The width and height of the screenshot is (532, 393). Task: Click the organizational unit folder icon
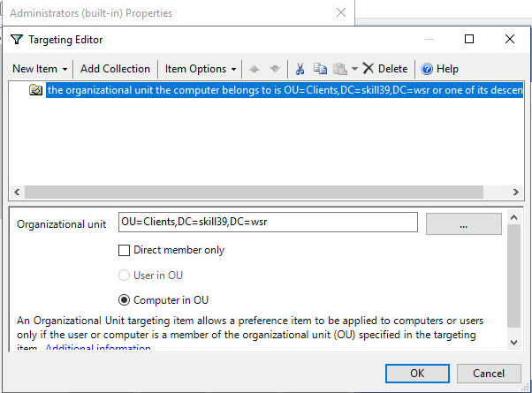35,90
